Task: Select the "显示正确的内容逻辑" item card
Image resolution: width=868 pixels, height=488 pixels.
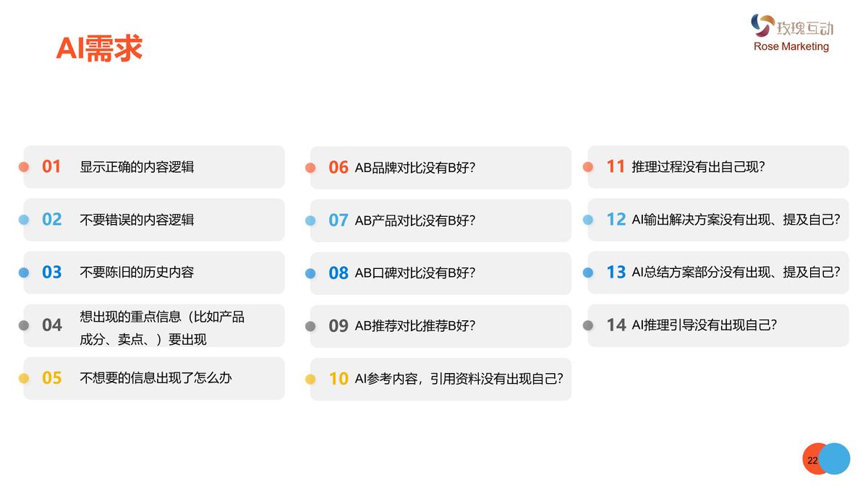Action: [x=154, y=167]
